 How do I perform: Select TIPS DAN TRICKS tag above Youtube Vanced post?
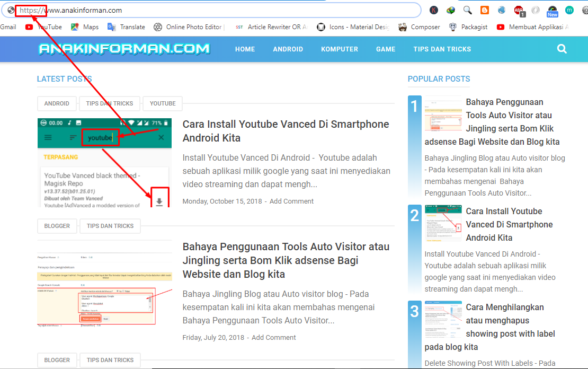coord(110,103)
